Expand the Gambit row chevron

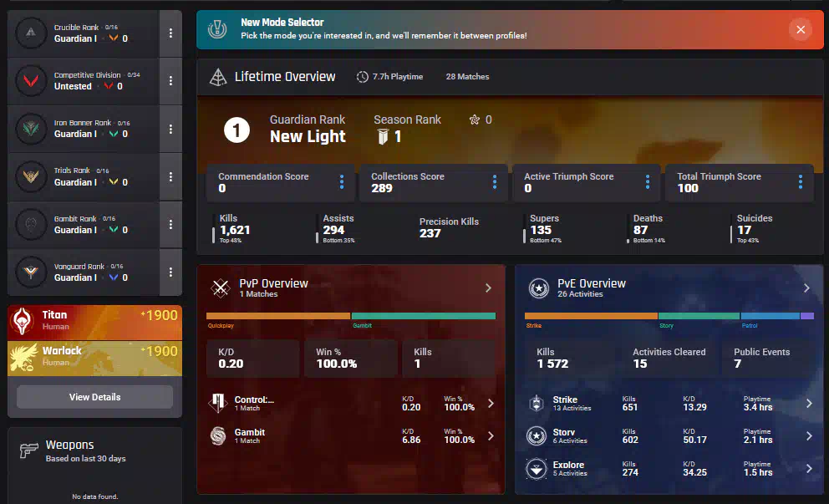point(491,436)
